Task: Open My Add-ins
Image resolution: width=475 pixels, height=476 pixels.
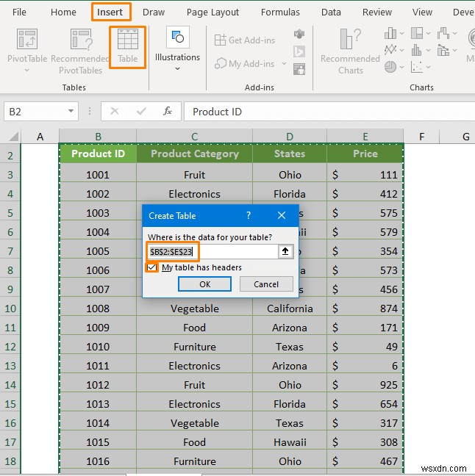Action: pos(245,63)
